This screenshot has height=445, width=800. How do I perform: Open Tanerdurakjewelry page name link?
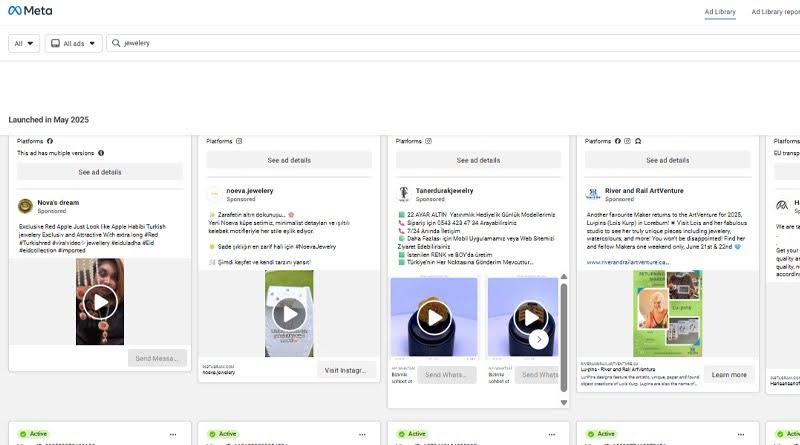tap(444, 191)
